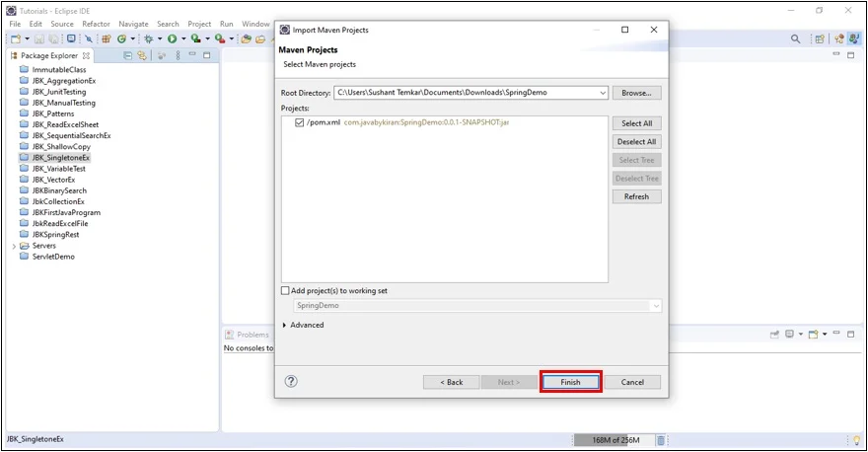Image resolution: width=868 pixels, height=452 pixels.
Task: Collapse All in Package Explorer
Action: (x=127, y=55)
